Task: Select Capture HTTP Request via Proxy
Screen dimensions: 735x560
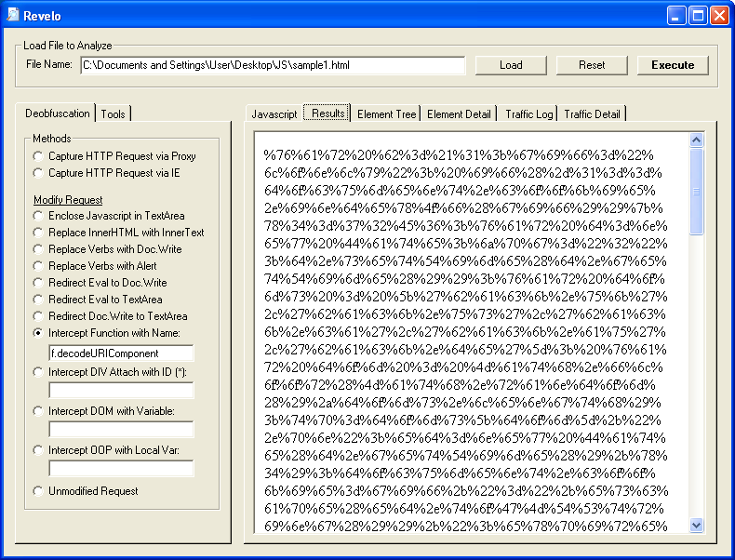Action: [x=37, y=156]
